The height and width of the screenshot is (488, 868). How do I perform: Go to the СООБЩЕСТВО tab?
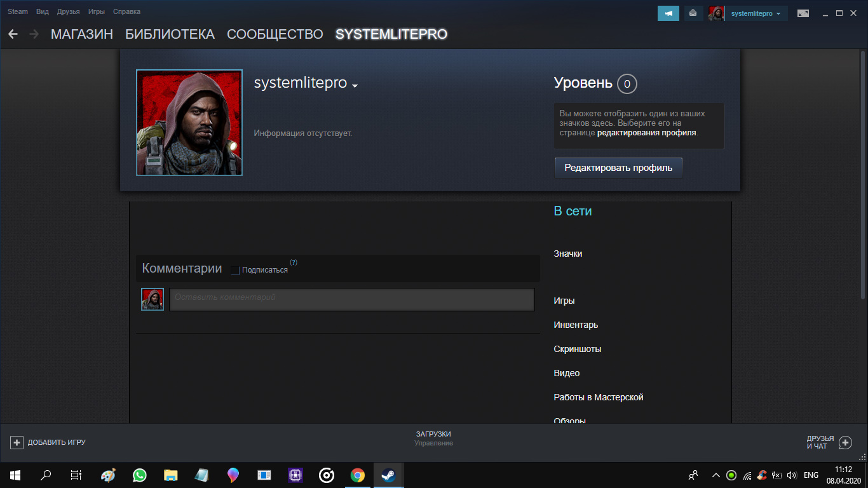click(275, 34)
